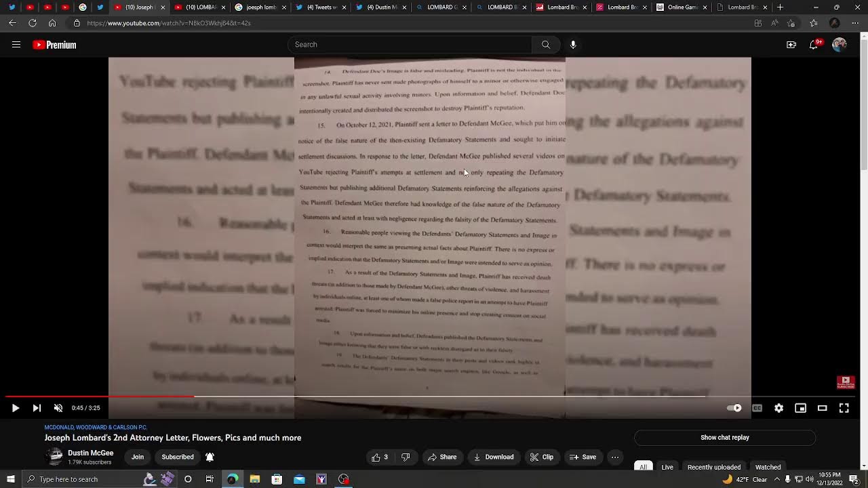Dislike the video

coord(406,457)
